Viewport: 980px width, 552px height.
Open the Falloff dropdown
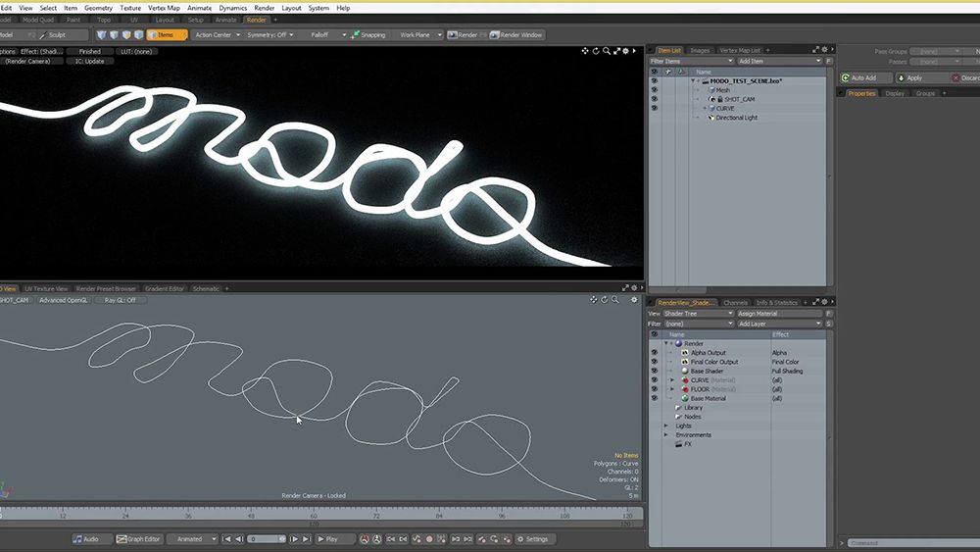click(323, 35)
